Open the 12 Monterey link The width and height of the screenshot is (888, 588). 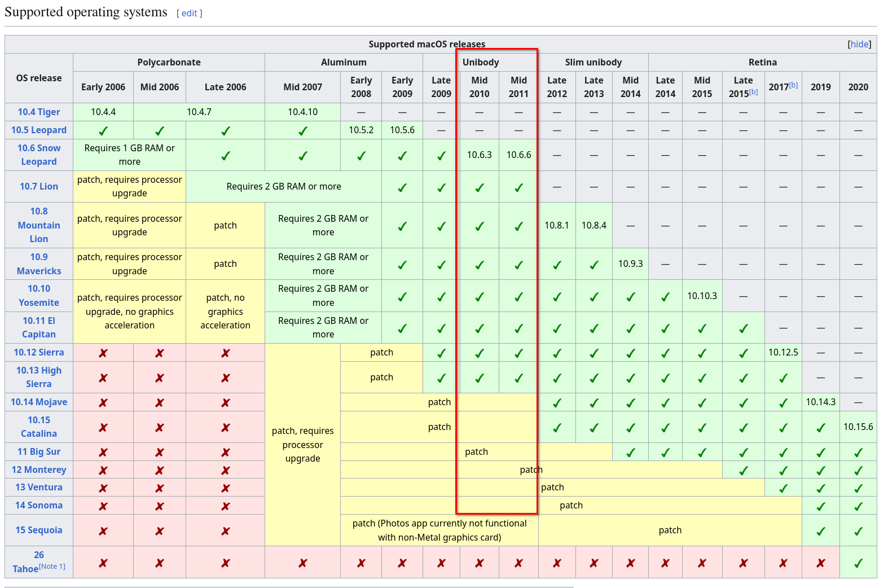(x=39, y=469)
